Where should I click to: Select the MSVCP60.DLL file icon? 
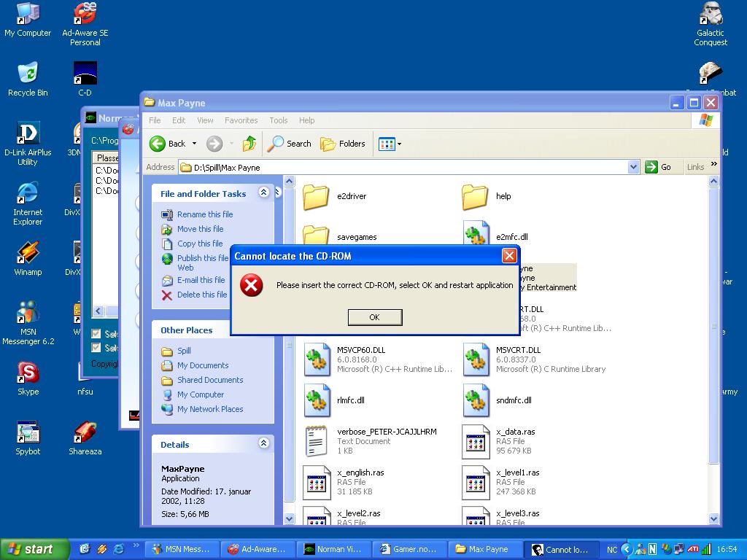click(317, 359)
